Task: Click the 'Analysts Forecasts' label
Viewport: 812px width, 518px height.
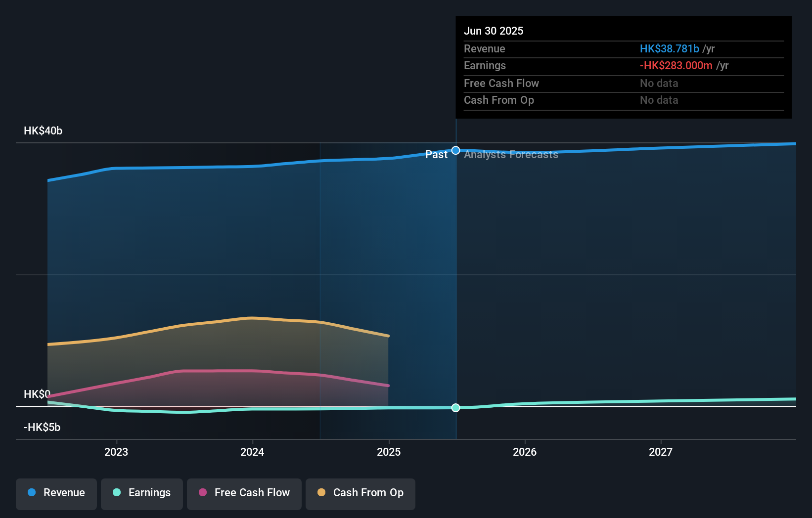Action: (x=511, y=155)
